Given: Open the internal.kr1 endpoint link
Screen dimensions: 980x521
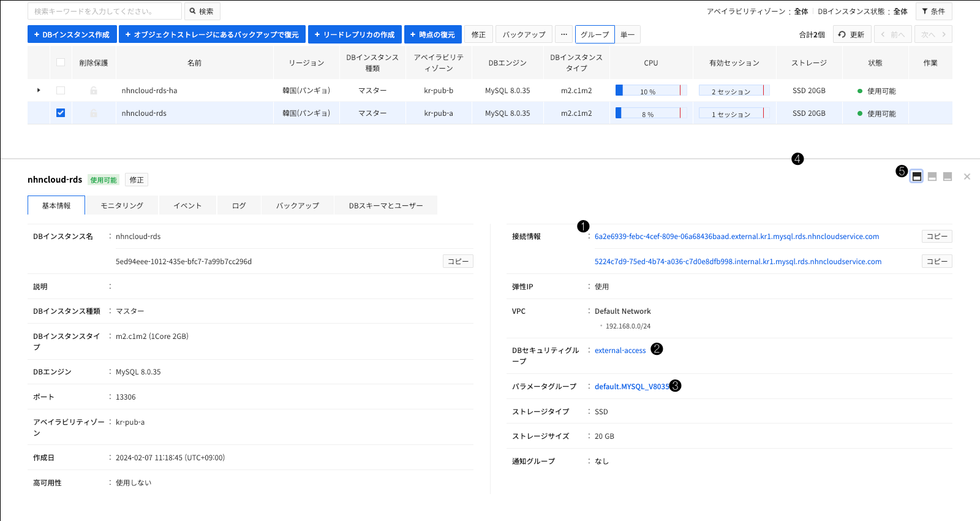Looking at the screenshot, I should (x=738, y=262).
